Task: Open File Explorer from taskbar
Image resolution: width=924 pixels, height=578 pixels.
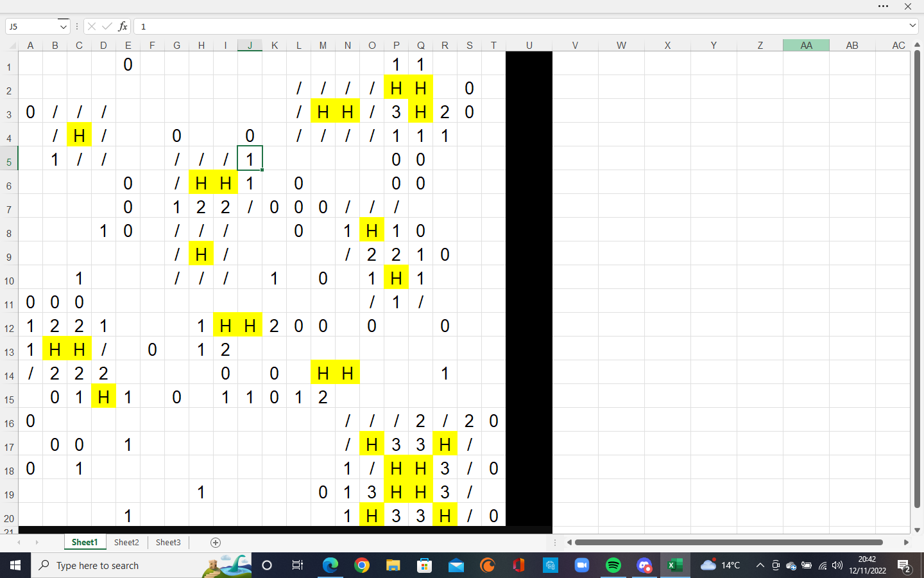Action: click(x=393, y=565)
